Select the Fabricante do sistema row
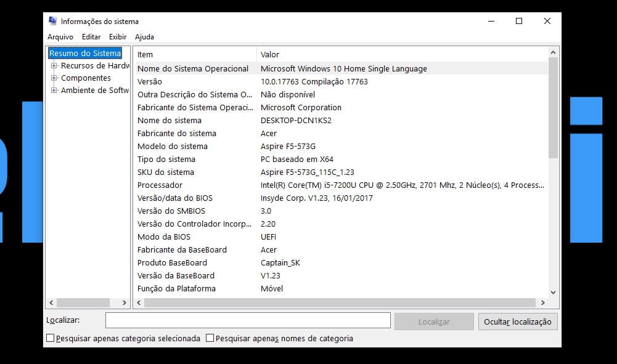Image resolution: width=617 pixels, height=364 pixels. click(x=341, y=134)
